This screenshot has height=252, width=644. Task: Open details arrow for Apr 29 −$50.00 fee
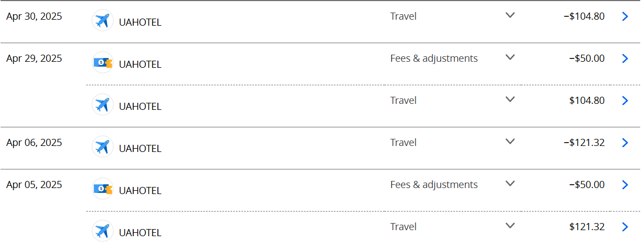[625, 58]
